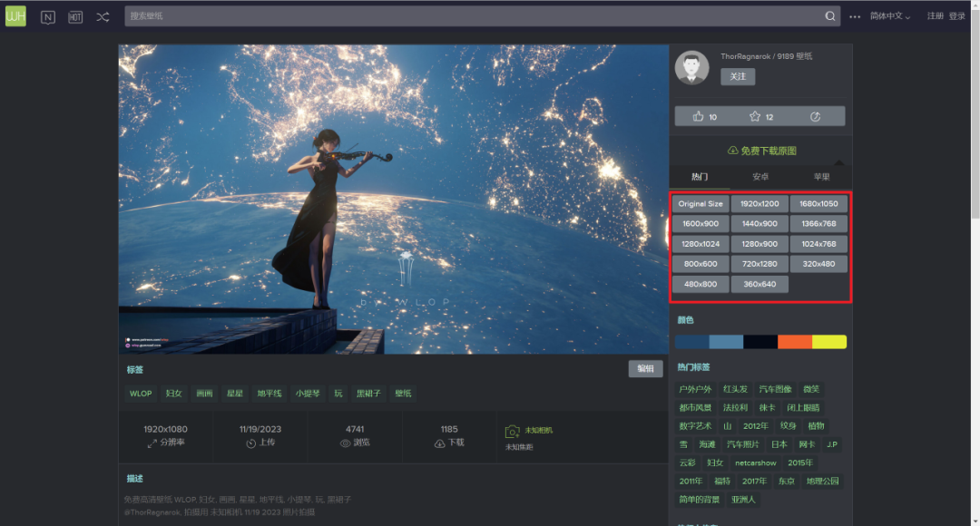Select Original Size download option
This screenshot has width=980, height=526.
(x=701, y=204)
